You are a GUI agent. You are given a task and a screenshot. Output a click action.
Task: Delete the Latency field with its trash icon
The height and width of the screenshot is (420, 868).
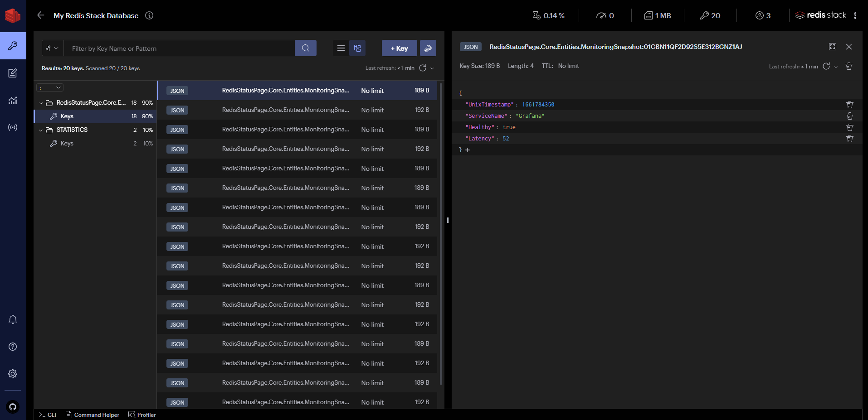coord(849,139)
